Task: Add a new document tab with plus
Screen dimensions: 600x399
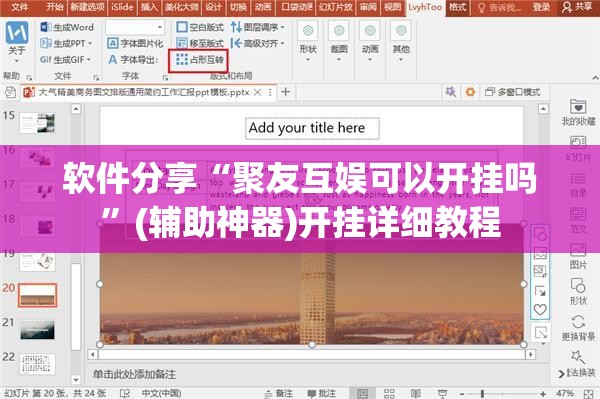Action: (285, 92)
